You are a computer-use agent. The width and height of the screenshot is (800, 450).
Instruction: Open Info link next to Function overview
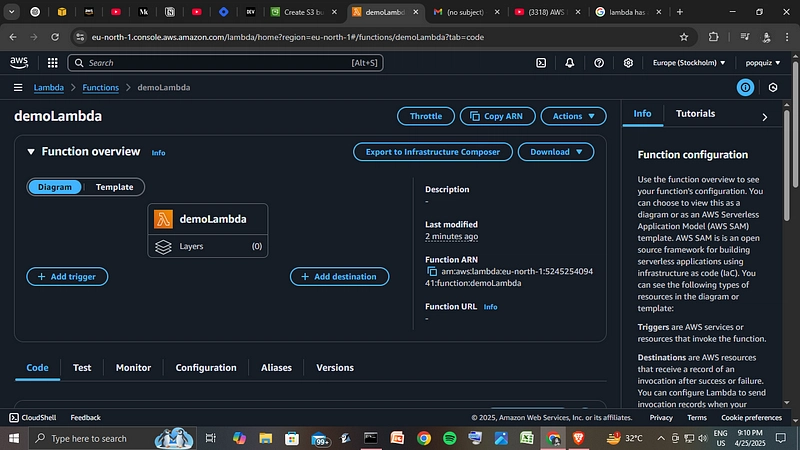click(158, 153)
